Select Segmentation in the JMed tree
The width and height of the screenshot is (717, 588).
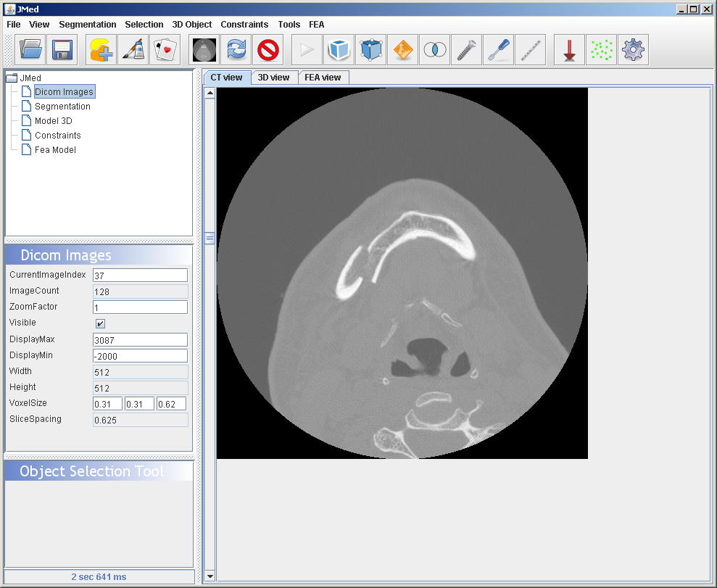click(x=62, y=107)
